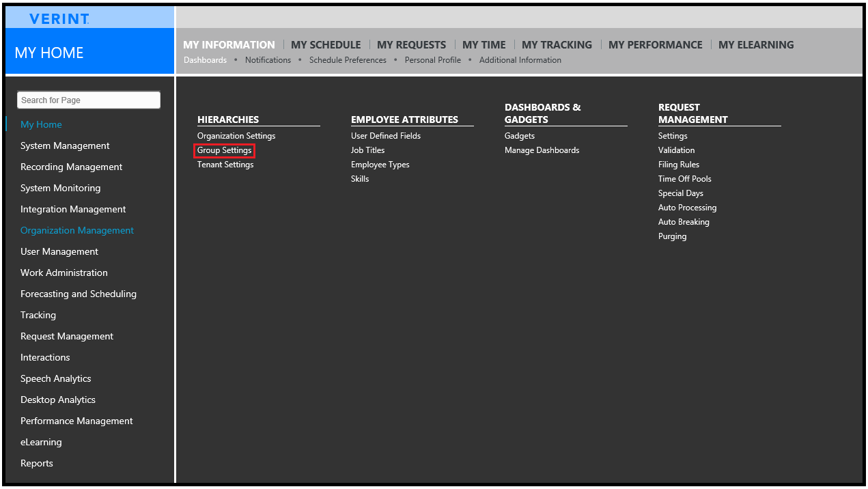Screen dimensions: 868x489
Task: Open the User Defined Fields link
Action: [x=386, y=136]
